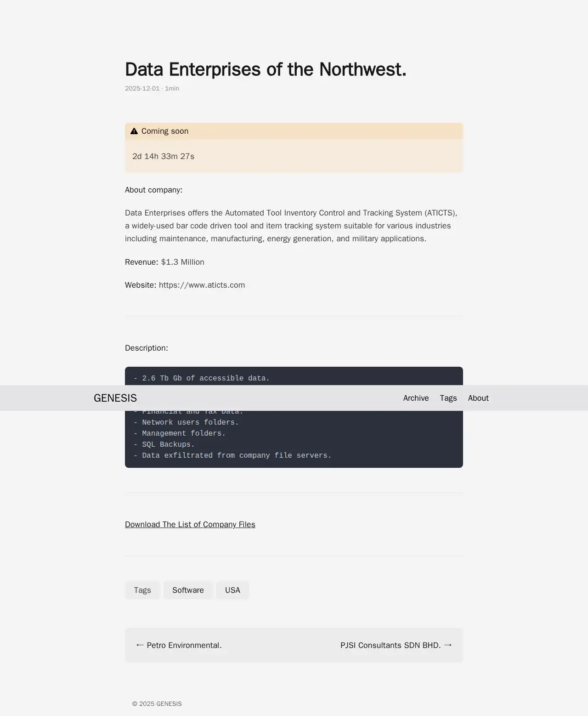Click the 2025-12-01 post date
588x716 pixels.
142,88
